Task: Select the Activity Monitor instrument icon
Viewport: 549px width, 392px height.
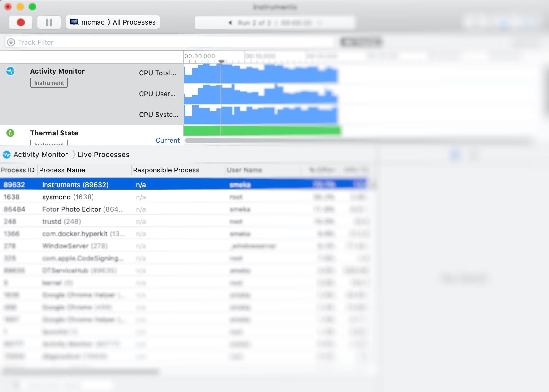Action: coord(10,71)
